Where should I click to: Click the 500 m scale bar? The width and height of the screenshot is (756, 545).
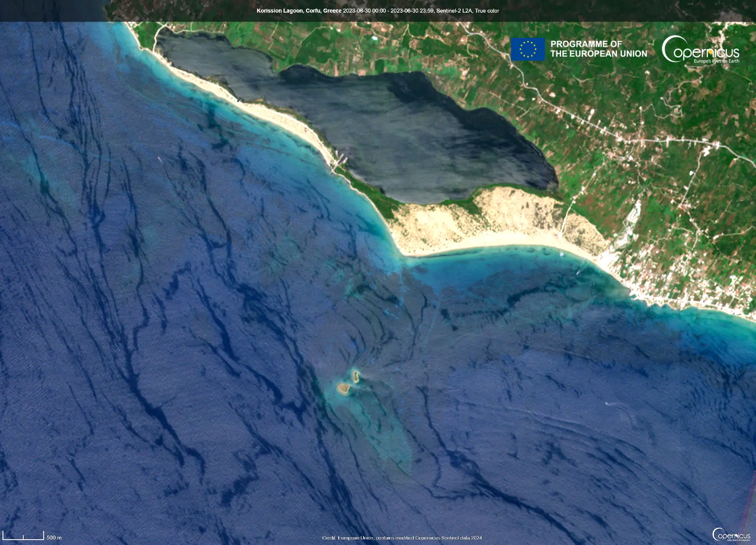click(x=23, y=536)
